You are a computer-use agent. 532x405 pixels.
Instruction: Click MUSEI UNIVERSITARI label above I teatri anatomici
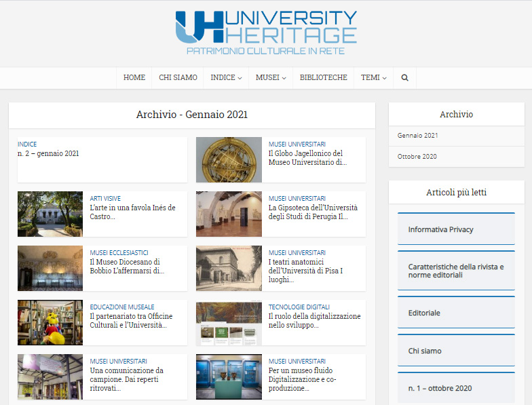pos(297,252)
